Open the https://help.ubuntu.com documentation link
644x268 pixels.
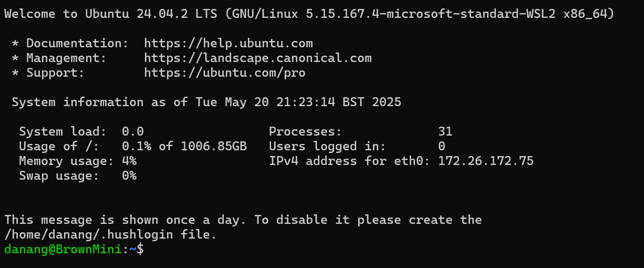(228, 44)
